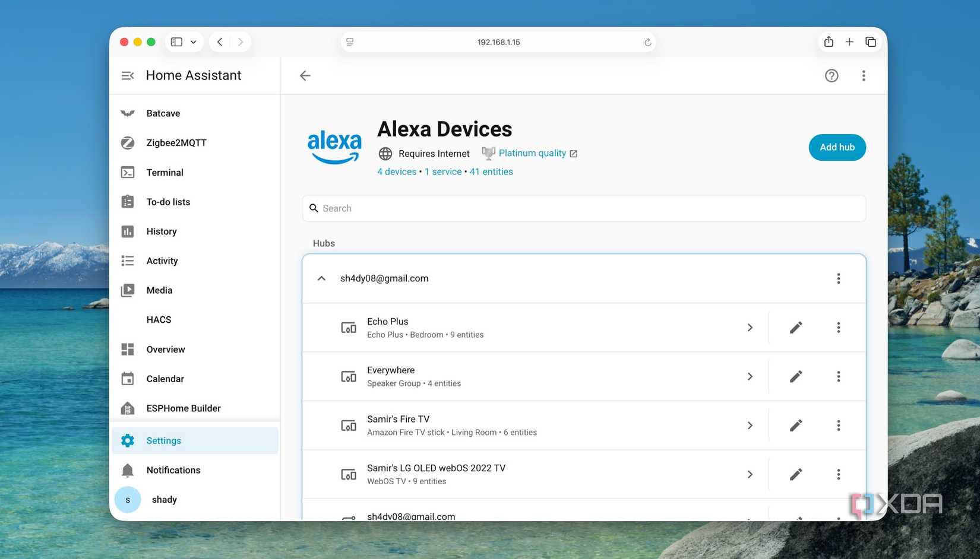Open a new Safari tab
This screenshot has width=980, height=559.
849,42
